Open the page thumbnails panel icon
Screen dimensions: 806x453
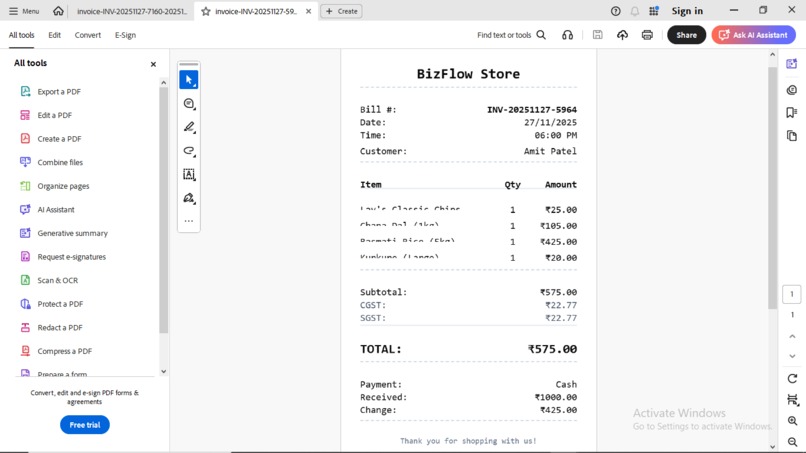point(792,136)
